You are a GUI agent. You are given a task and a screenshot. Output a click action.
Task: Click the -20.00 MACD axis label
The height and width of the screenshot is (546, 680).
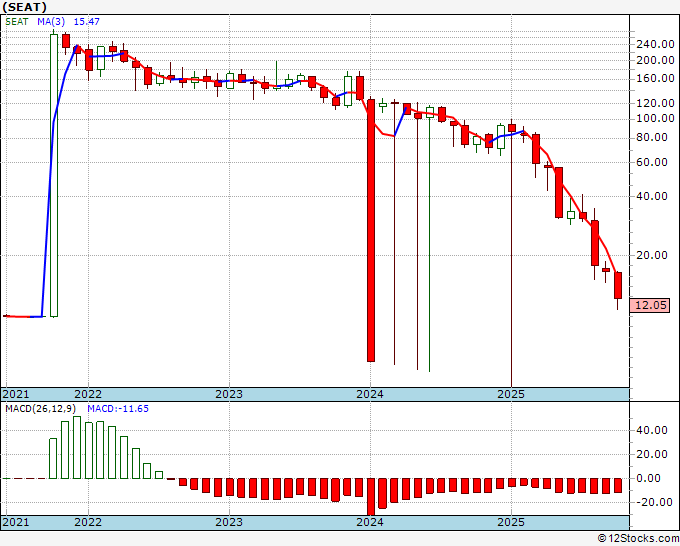coord(656,502)
